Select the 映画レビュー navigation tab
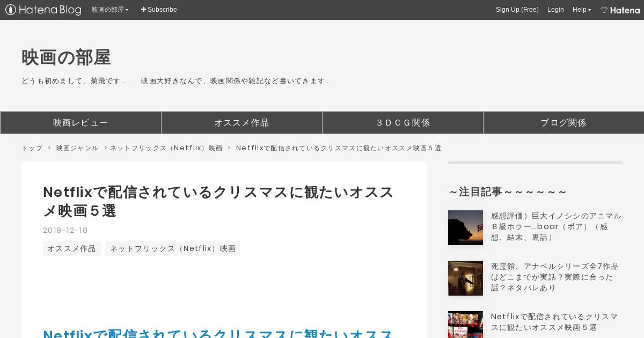The image size is (644, 338). [x=80, y=122]
